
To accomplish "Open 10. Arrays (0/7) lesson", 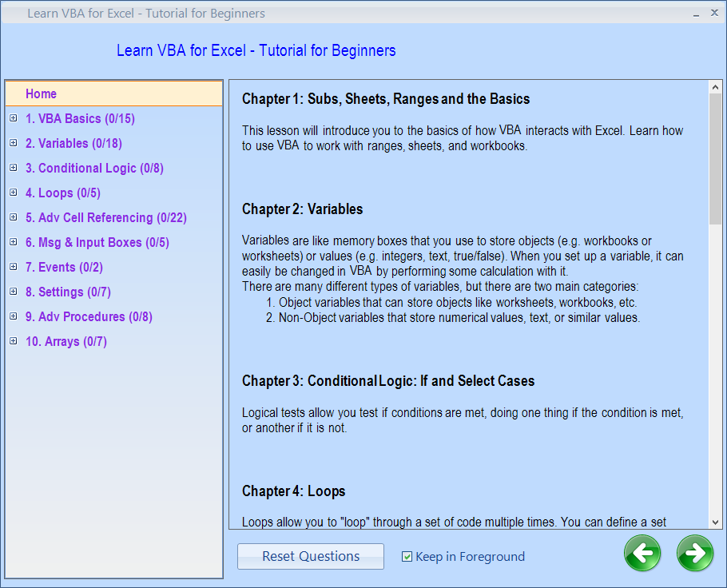I will point(66,341).
